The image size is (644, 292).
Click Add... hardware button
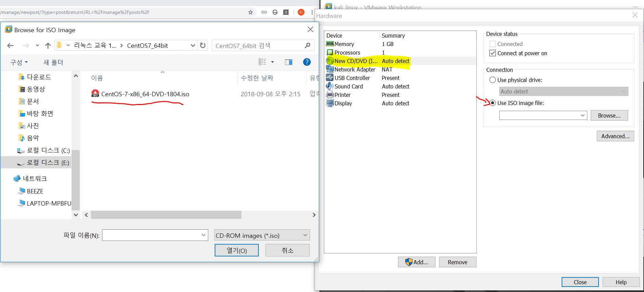click(x=416, y=262)
